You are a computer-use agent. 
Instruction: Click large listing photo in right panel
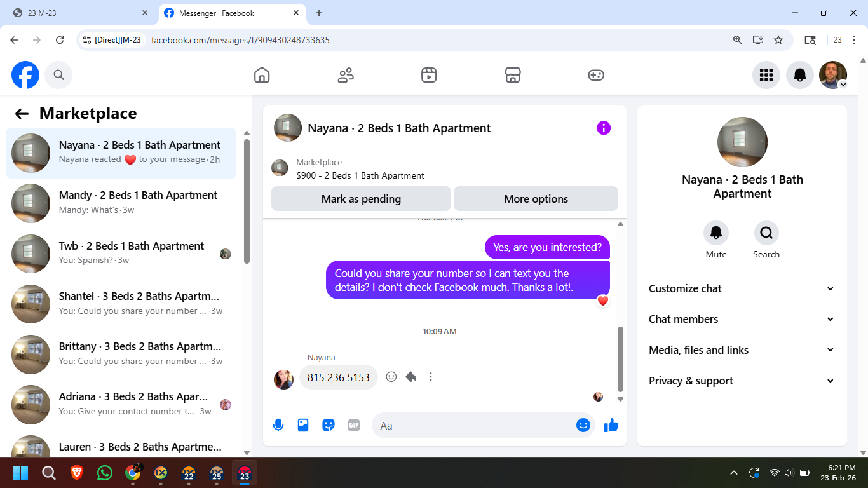[742, 142]
